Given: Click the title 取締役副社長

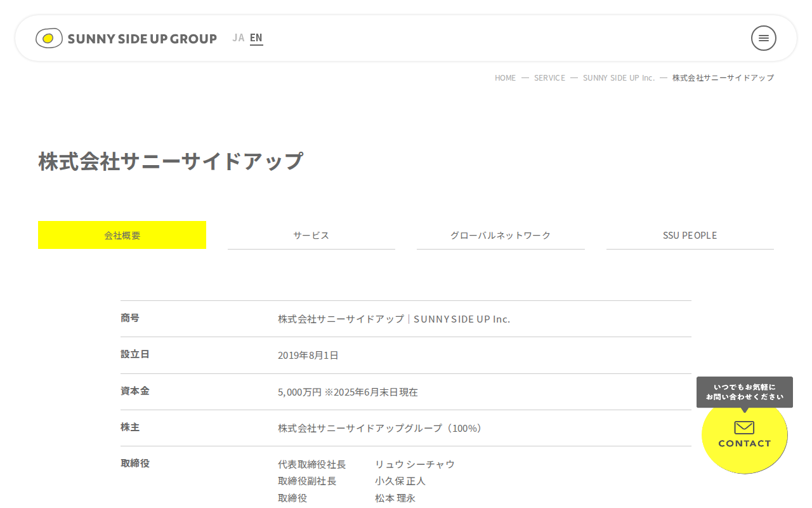Looking at the screenshot, I should [307, 481].
